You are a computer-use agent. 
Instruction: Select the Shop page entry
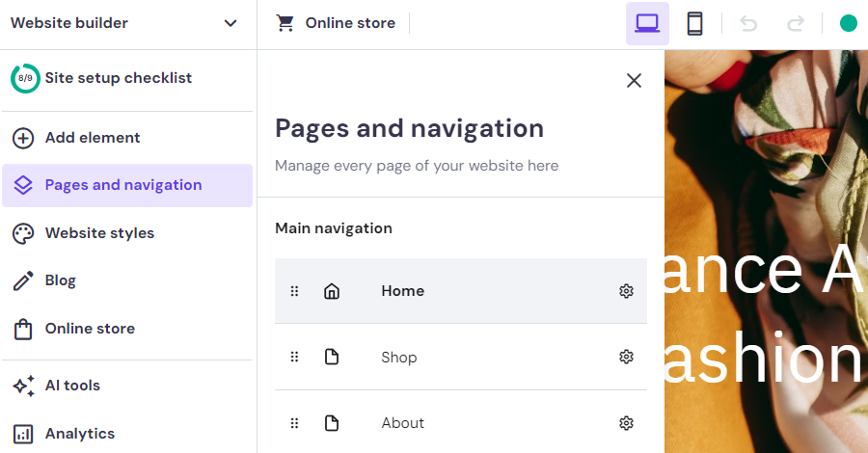(461, 357)
